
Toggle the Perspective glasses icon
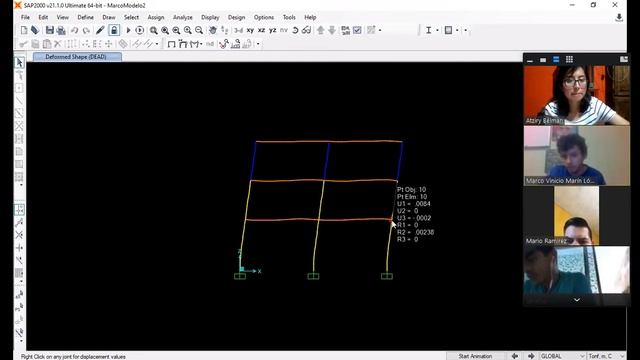click(307, 30)
